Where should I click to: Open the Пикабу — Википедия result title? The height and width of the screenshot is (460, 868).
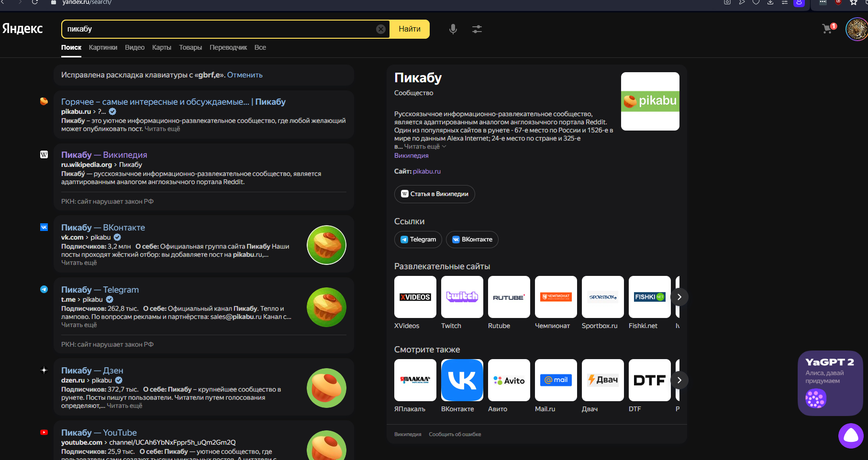(x=104, y=155)
